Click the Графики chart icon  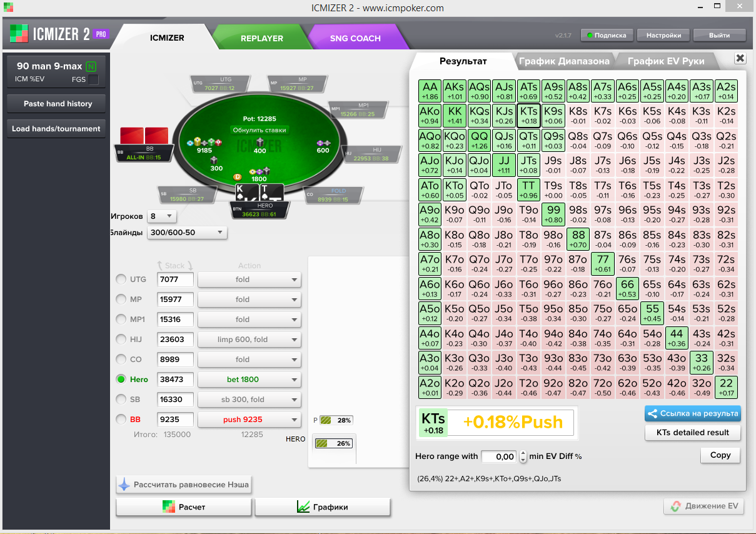coord(304,506)
